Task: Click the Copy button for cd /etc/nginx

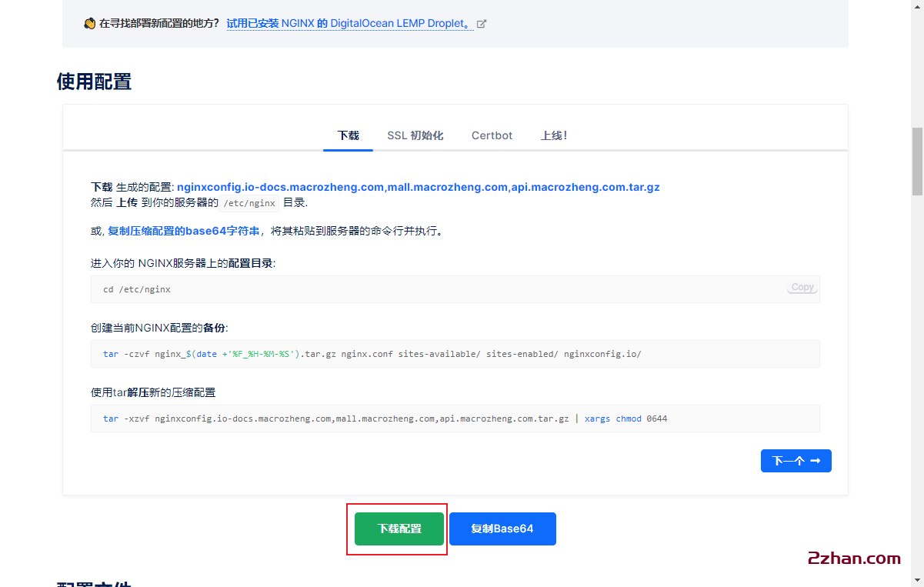Action: pos(802,286)
